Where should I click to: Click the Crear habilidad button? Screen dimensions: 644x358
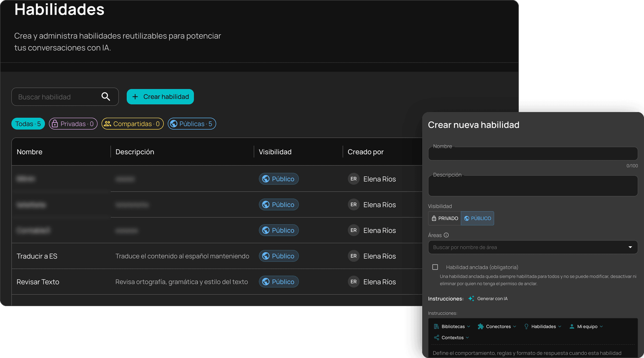[160, 97]
